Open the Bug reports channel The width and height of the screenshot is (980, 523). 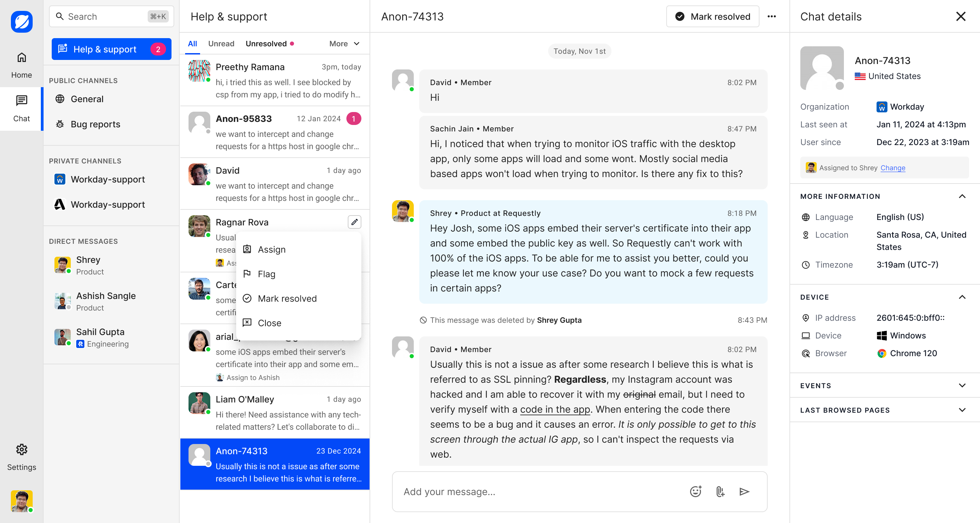pyautogui.click(x=95, y=124)
